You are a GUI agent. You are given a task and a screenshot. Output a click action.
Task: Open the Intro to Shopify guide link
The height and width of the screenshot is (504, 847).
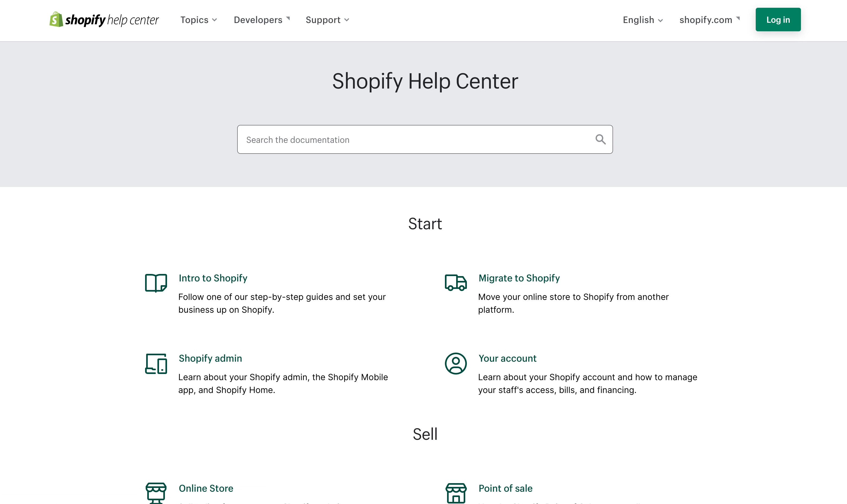(213, 278)
